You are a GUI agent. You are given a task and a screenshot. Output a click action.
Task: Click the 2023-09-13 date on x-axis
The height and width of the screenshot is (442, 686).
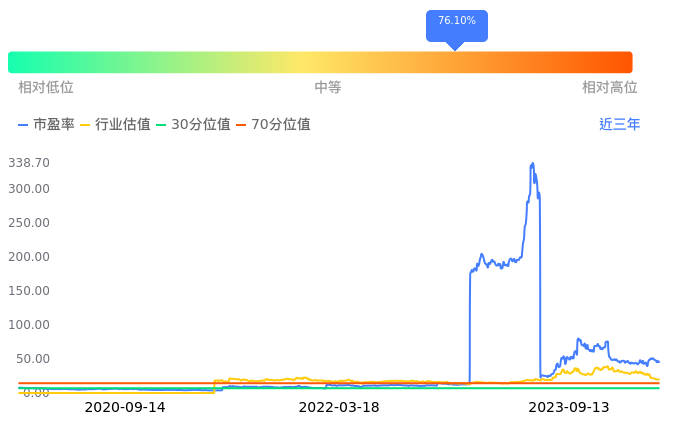pyautogui.click(x=569, y=408)
